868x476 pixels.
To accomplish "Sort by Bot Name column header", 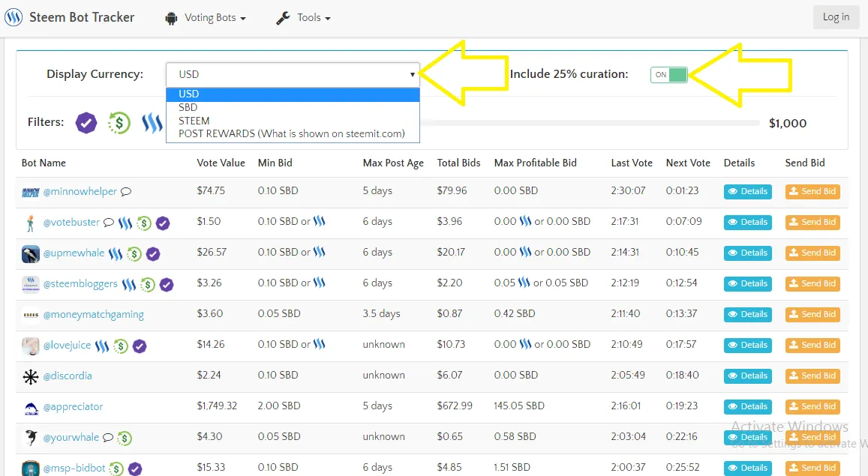I will [44, 163].
